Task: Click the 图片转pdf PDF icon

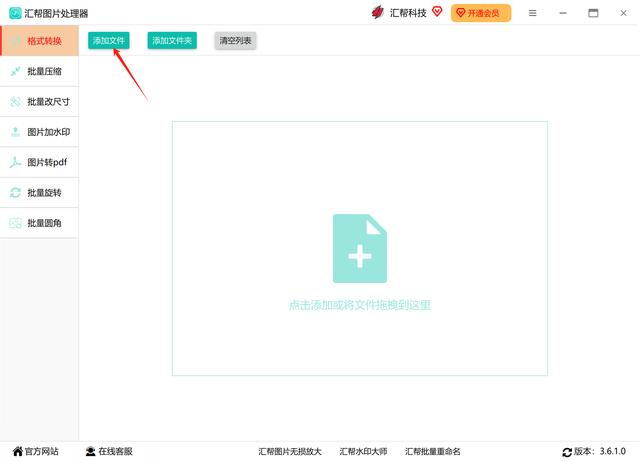Action: click(x=16, y=162)
